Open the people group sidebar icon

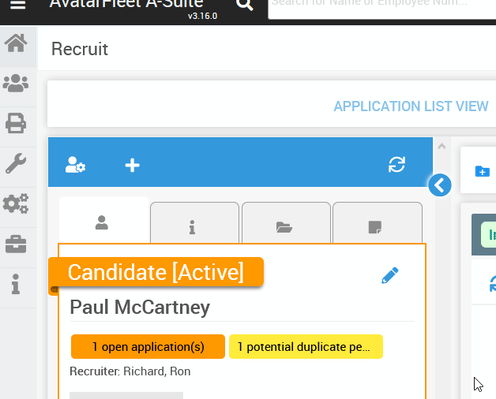point(16,83)
